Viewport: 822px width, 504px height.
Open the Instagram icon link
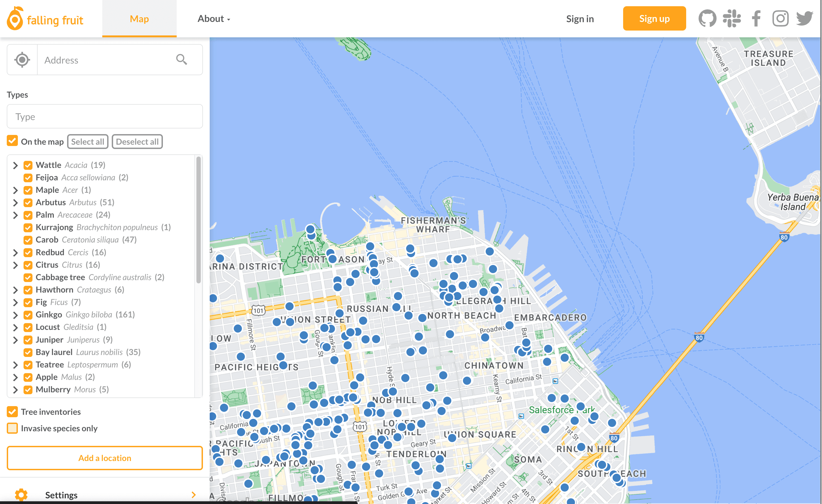click(780, 19)
